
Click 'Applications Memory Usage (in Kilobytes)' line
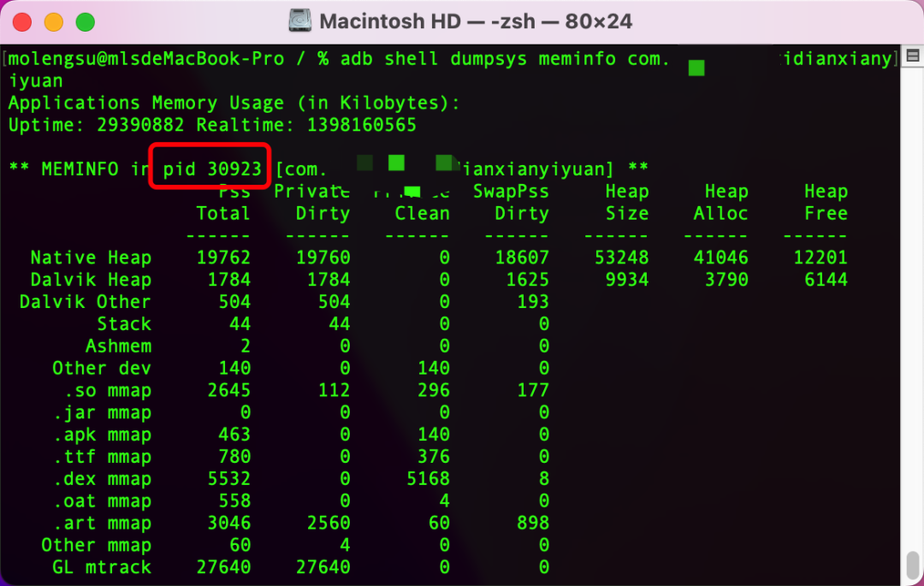coord(234,104)
